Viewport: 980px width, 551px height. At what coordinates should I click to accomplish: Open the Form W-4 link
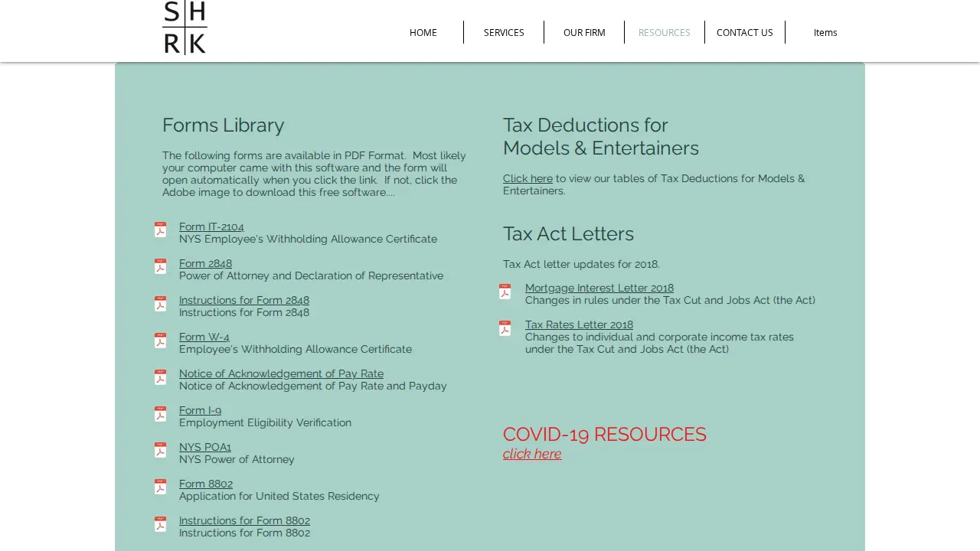point(204,337)
